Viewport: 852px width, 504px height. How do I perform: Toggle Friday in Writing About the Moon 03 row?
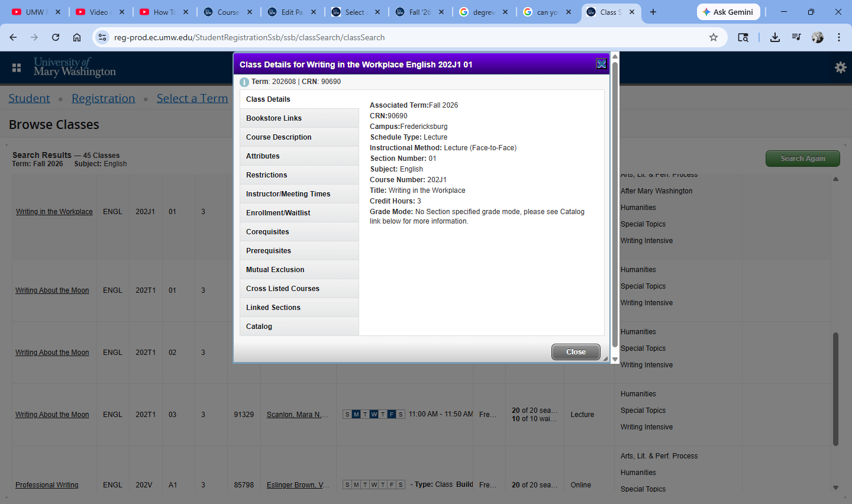(392, 415)
